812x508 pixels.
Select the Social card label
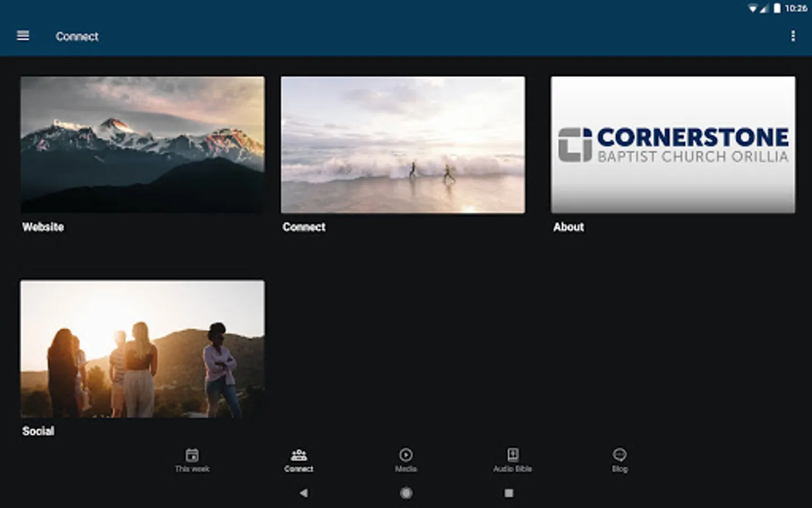(x=38, y=431)
